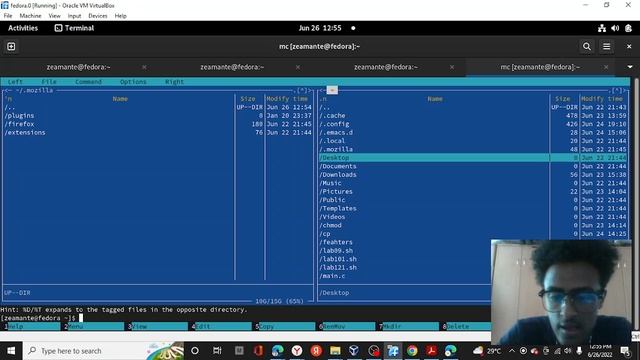The image size is (640, 360).
Task: Click the Fedora power icon in top bar
Action: [629, 28]
